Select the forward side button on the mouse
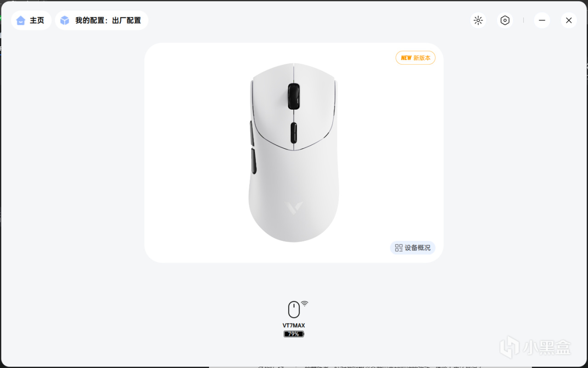 tap(252, 132)
